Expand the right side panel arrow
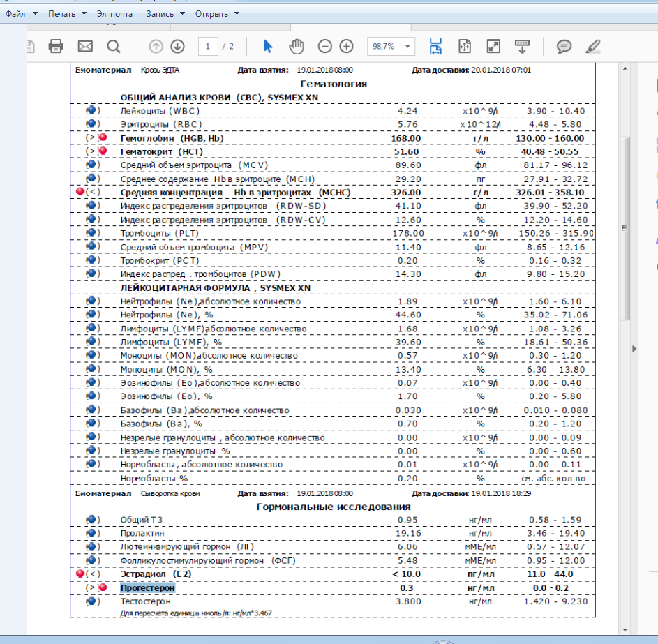This screenshot has height=644, width=658. [634, 349]
